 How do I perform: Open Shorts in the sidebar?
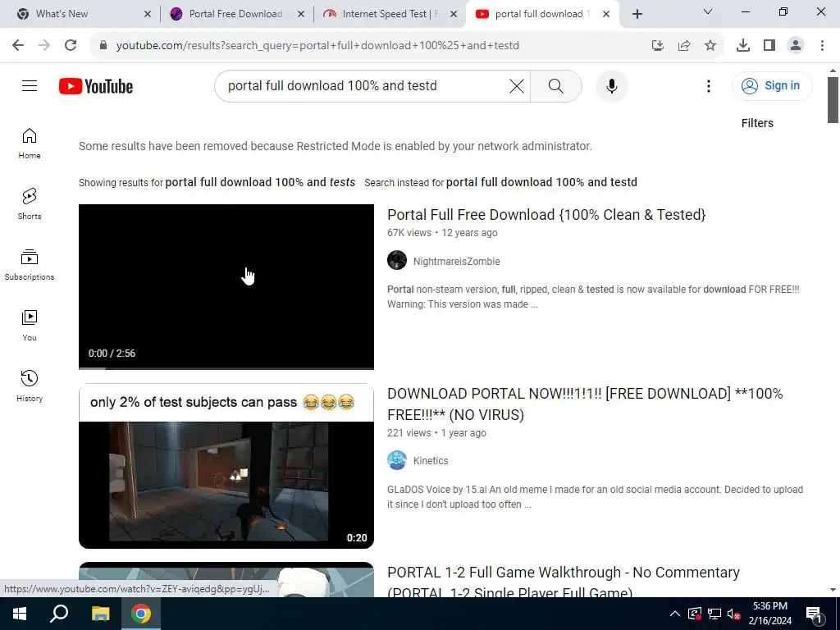click(x=30, y=204)
